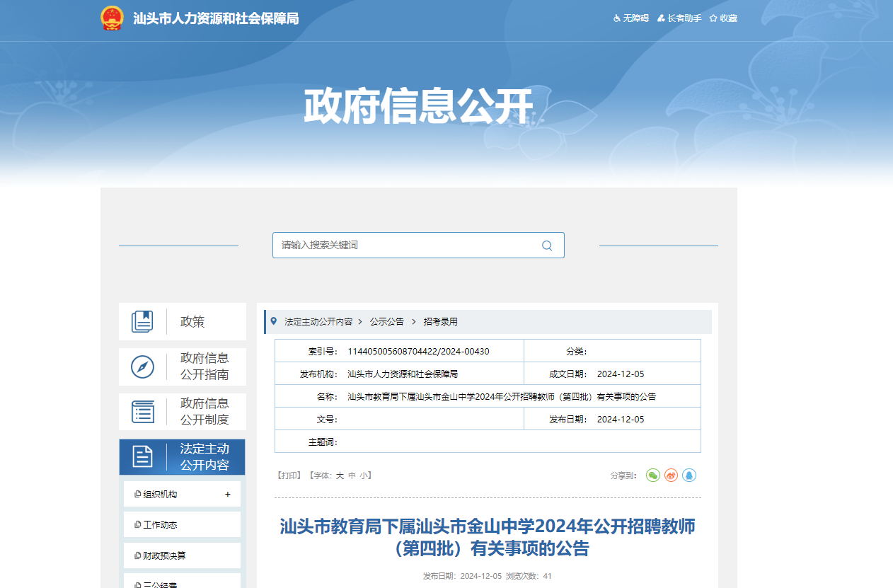
Task: Select 法定主动公开内容 sidebar section
Action: 182,457
